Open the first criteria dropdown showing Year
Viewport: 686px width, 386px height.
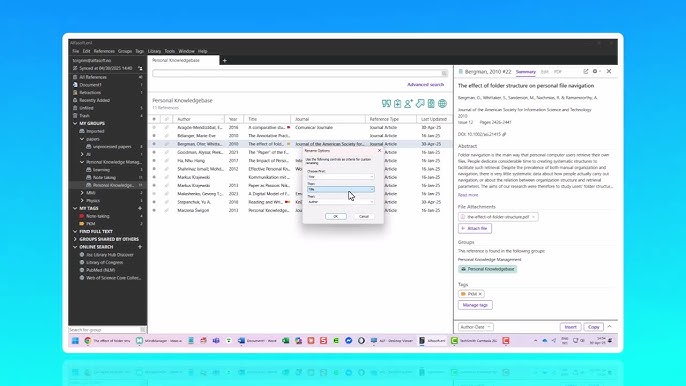coord(340,177)
